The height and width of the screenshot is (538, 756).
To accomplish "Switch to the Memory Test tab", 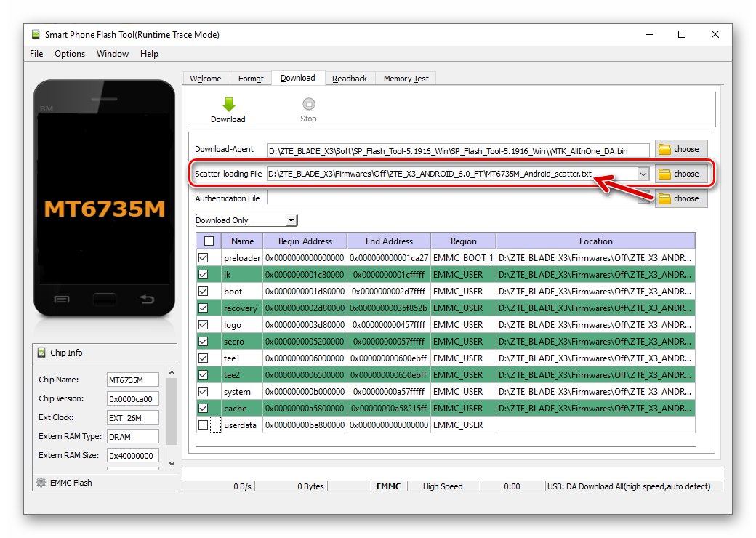I will coord(406,79).
